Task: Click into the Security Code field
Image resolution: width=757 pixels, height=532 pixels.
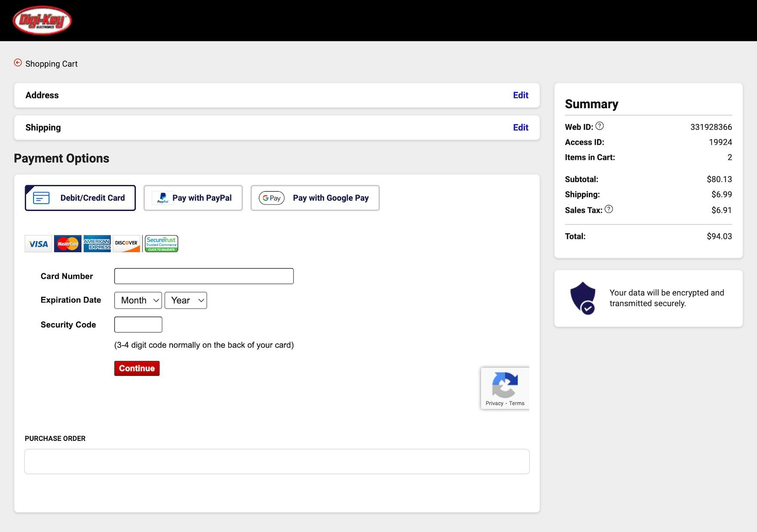Action: 138,324
